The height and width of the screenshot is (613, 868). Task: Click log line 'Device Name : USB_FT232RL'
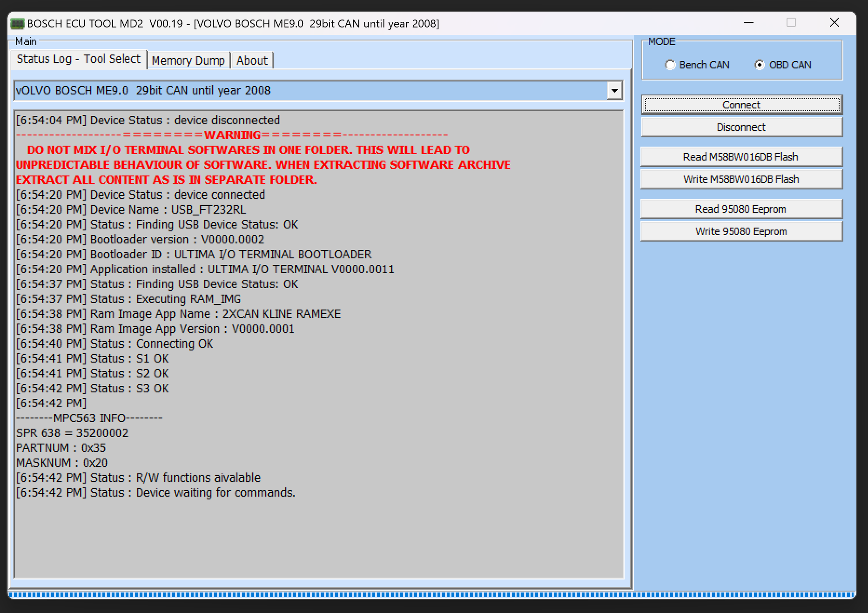coord(131,210)
